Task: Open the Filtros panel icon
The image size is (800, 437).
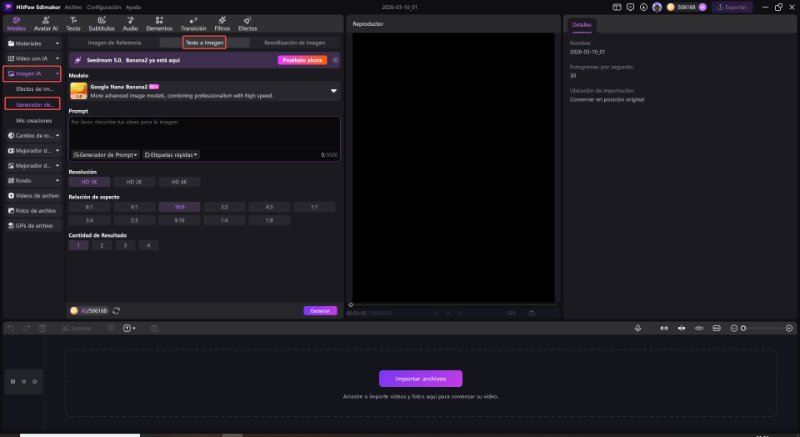Action: pos(222,24)
